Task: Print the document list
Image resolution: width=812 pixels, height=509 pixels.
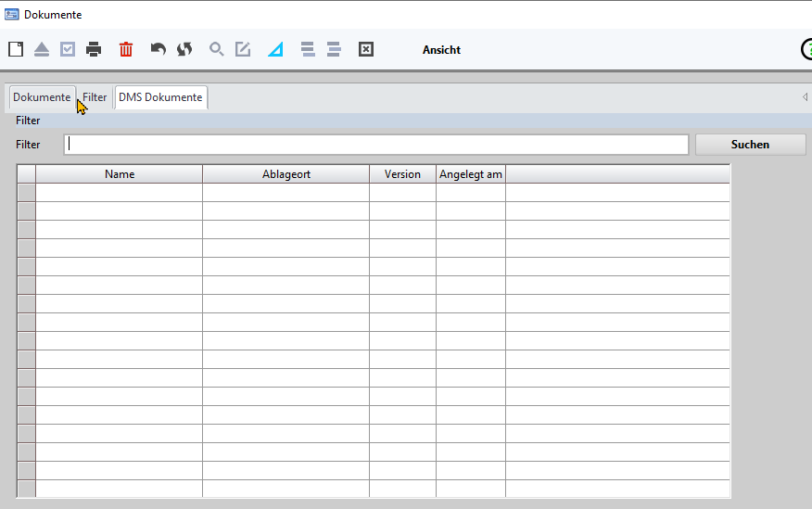Action: click(94, 49)
